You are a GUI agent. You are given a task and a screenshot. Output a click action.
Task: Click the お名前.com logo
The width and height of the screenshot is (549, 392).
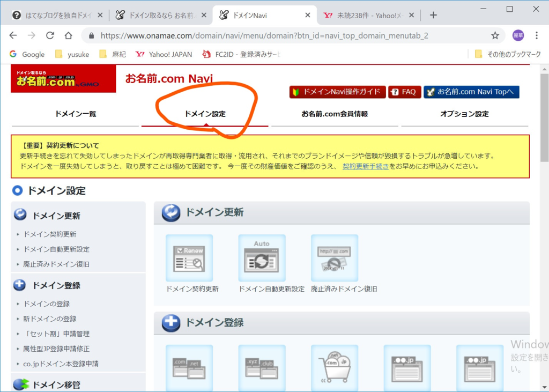pos(63,79)
